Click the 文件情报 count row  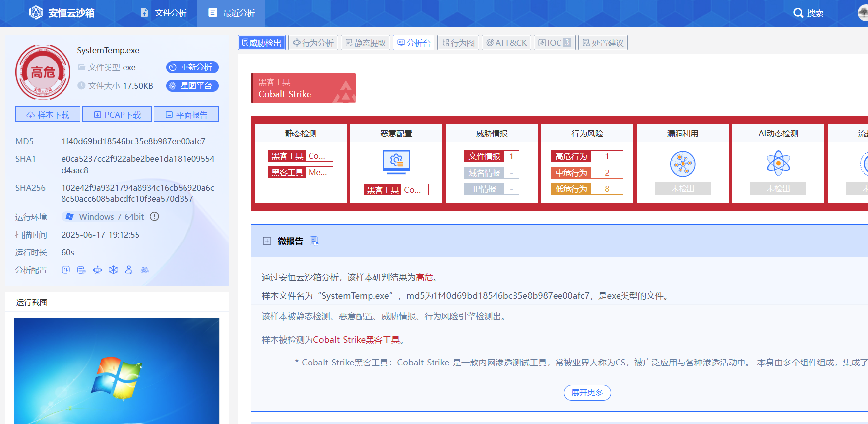point(492,156)
